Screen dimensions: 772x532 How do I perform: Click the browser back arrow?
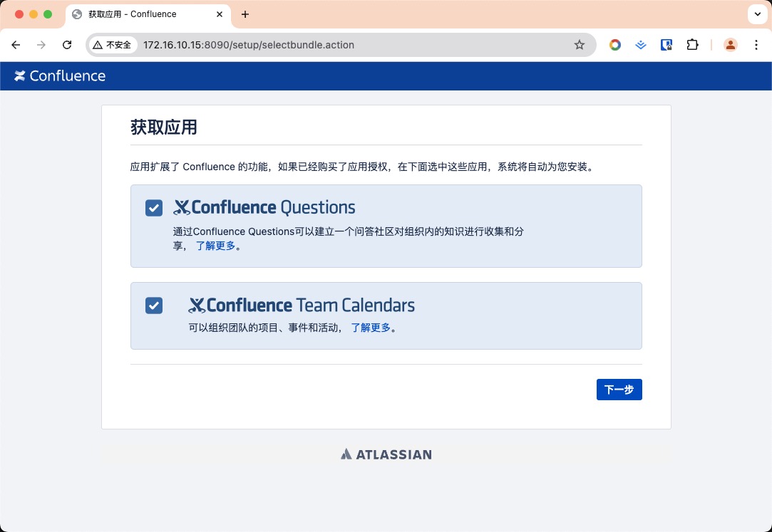tap(16, 45)
